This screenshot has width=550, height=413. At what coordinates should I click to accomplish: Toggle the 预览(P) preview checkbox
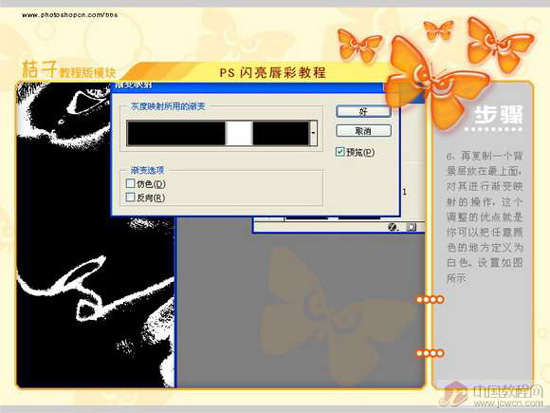(340, 152)
